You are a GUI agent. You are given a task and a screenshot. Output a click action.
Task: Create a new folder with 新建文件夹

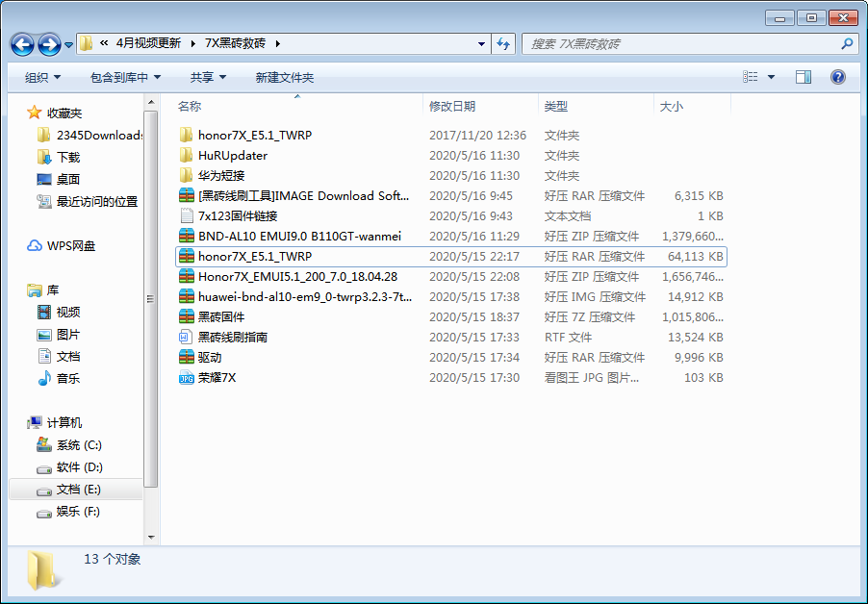pyautogui.click(x=285, y=78)
